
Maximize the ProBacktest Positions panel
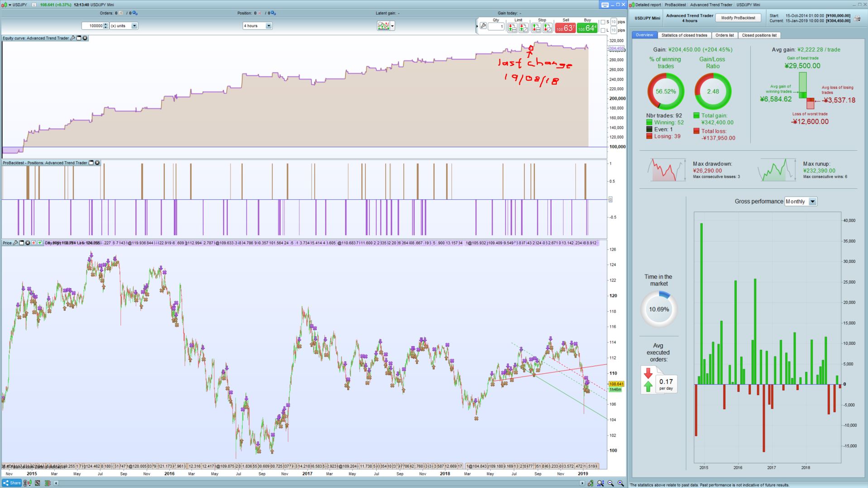91,163
